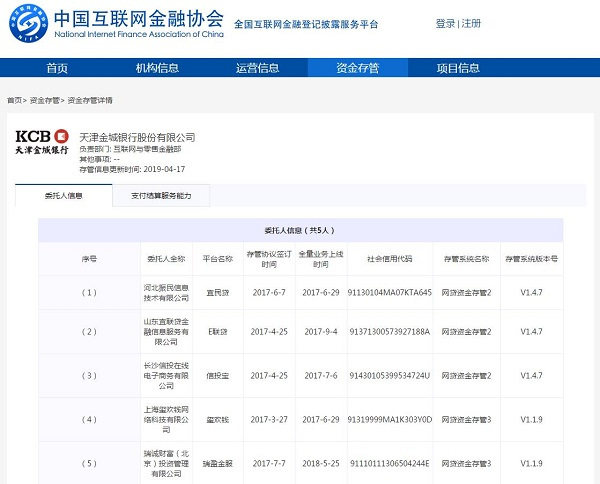Click the NIFA circular logo icon
The width and height of the screenshot is (600, 484).
[x=28, y=23]
